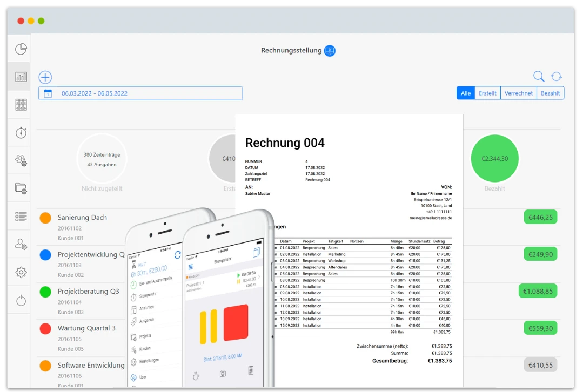Switch to the Erstellt filter tab

pyautogui.click(x=487, y=93)
